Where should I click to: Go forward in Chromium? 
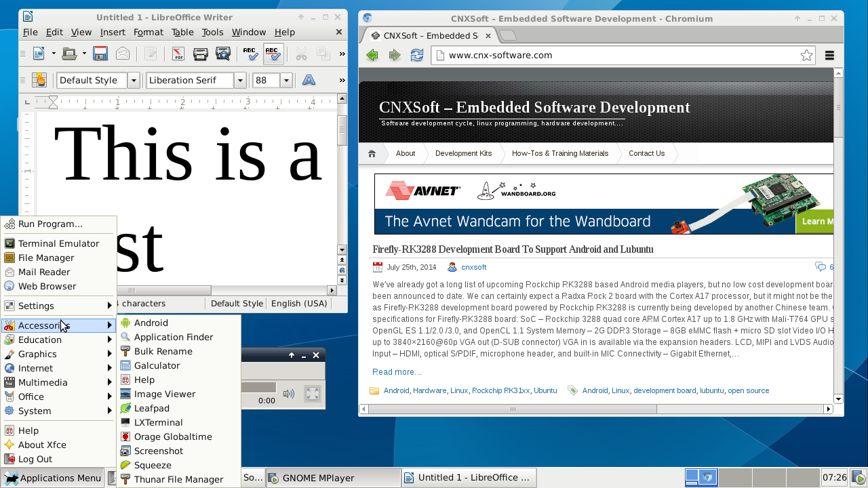click(x=395, y=56)
